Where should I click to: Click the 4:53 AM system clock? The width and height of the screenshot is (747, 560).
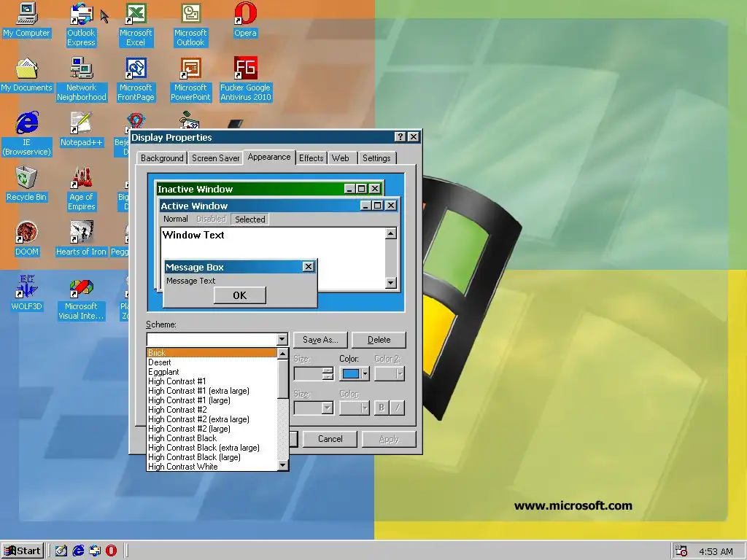(x=716, y=551)
